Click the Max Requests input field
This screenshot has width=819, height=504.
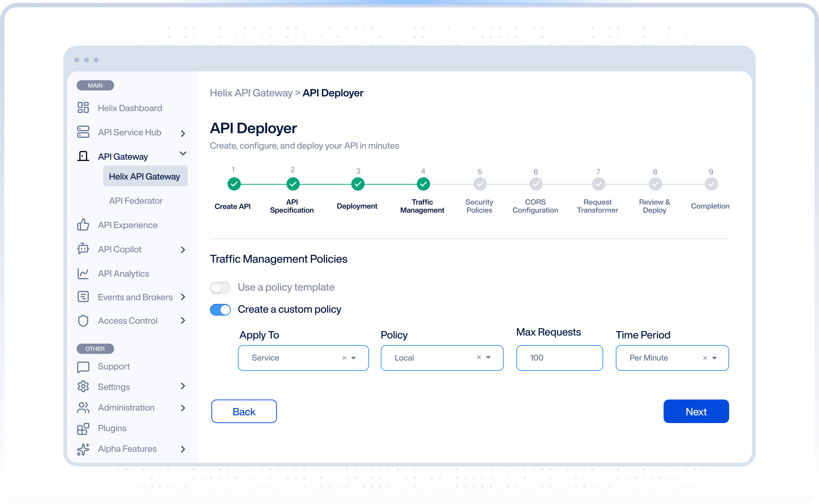click(x=560, y=358)
